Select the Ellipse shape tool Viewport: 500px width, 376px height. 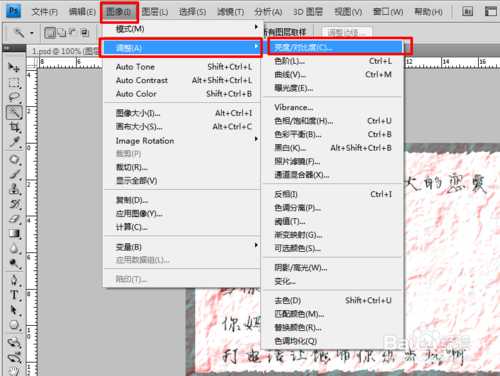click(14, 325)
